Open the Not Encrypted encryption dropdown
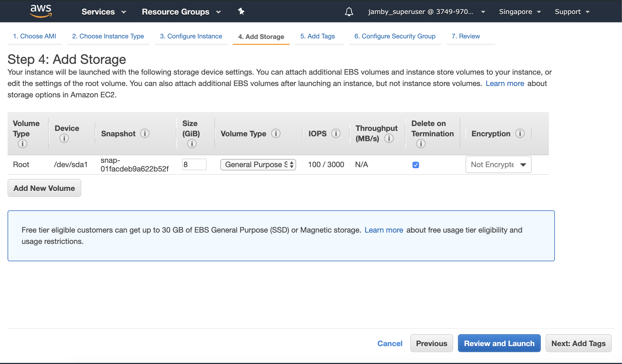622x364 pixels. (498, 164)
